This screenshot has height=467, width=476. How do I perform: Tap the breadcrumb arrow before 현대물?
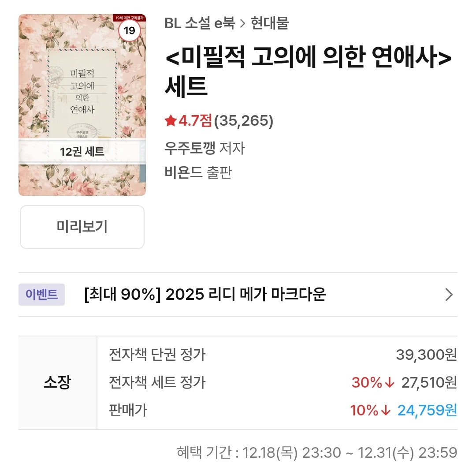[243, 23]
